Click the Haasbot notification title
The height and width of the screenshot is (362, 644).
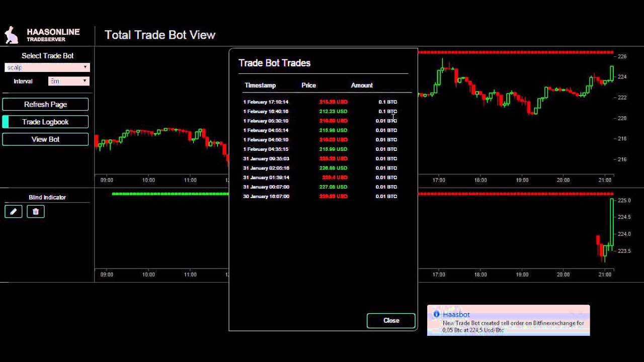(456, 315)
